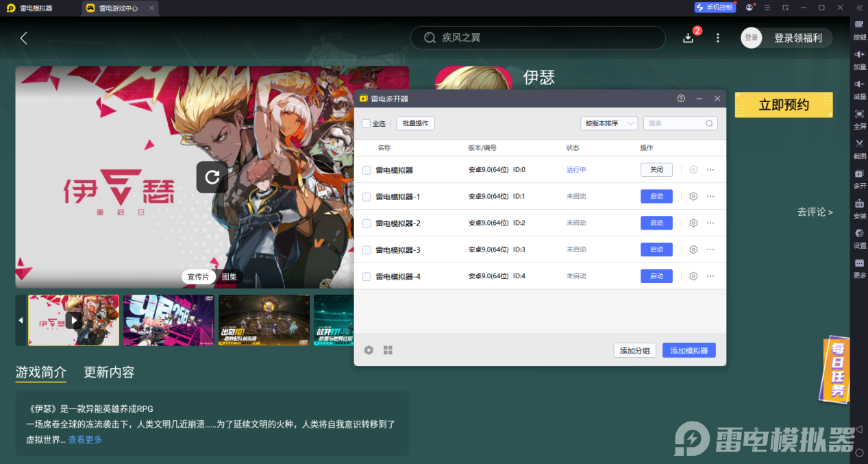
Task: Click the 每日任务 daily task badge
Action: pyautogui.click(x=836, y=369)
